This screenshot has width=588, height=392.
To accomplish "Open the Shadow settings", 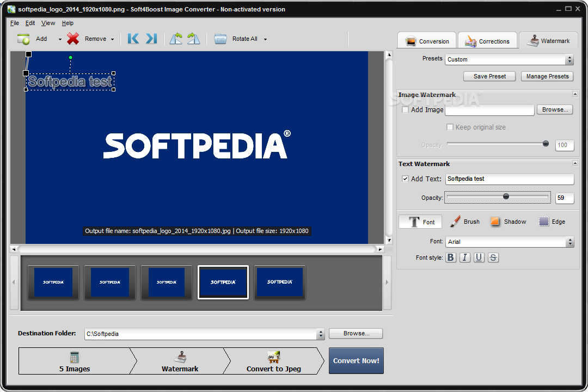I will [508, 222].
